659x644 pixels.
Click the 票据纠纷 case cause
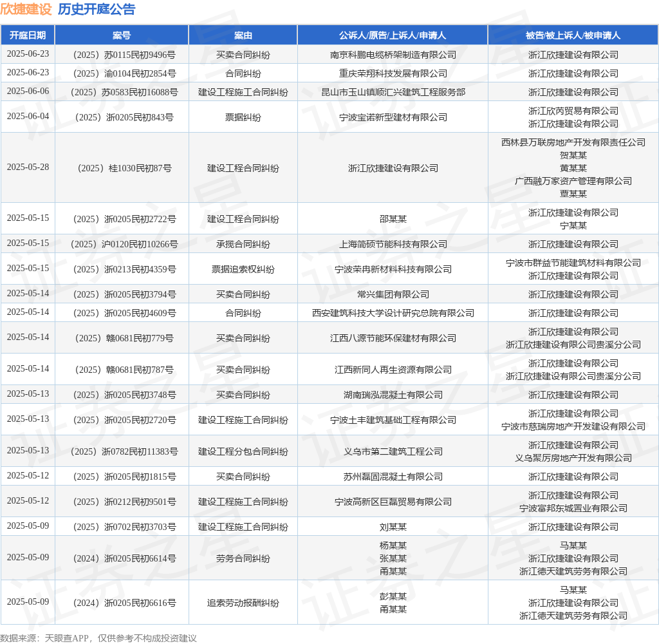(x=243, y=117)
